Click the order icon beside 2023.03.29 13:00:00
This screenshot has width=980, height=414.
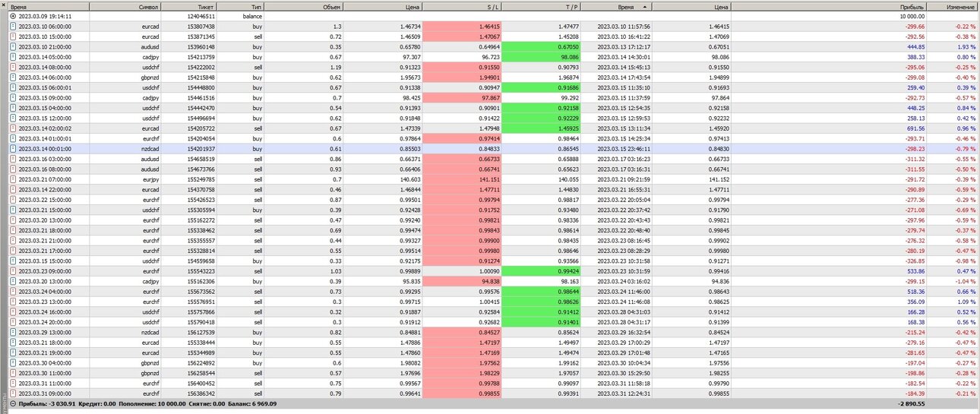pyautogui.click(x=13, y=332)
